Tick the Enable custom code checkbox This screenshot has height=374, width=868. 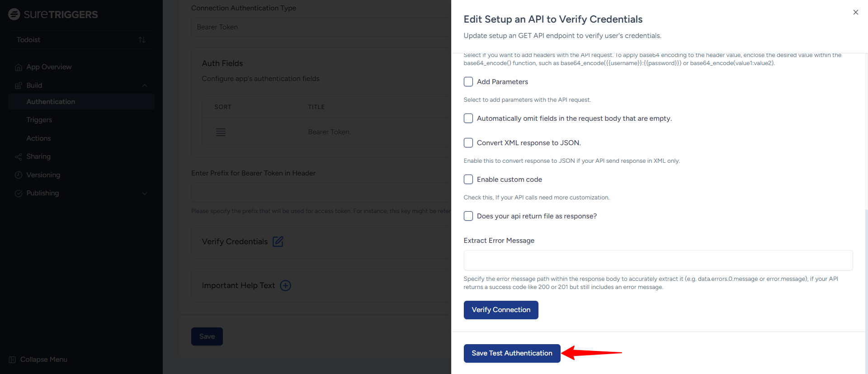pyautogui.click(x=468, y=180)
